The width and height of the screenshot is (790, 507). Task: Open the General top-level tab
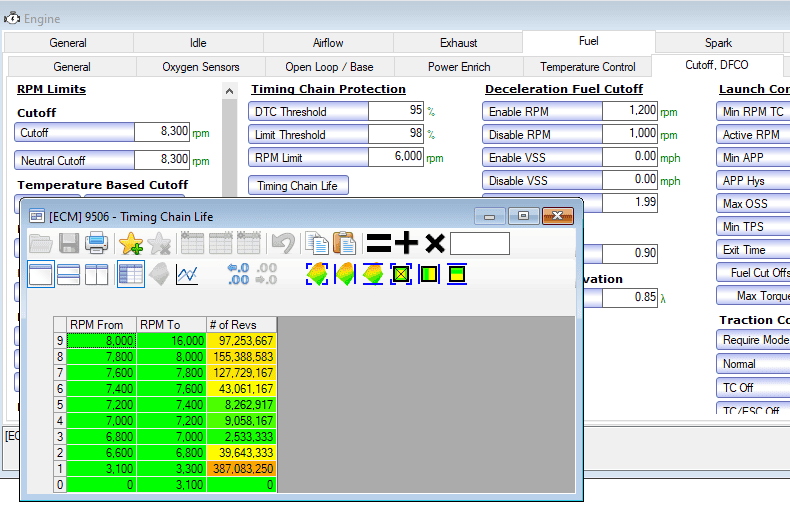68,43
